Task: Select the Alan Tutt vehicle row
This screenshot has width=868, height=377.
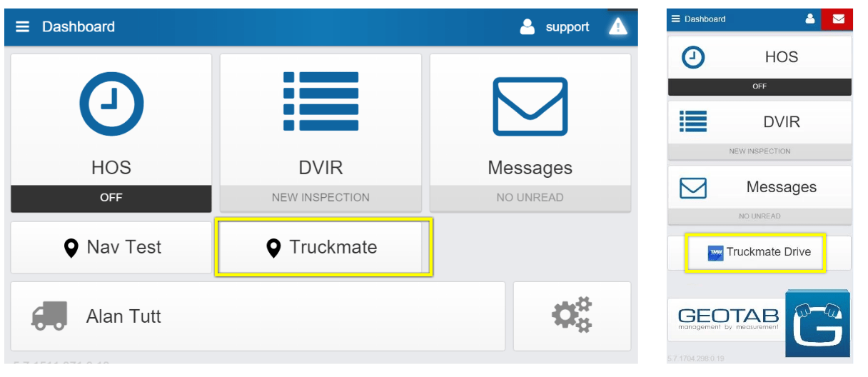Action: tap(258, 316)
